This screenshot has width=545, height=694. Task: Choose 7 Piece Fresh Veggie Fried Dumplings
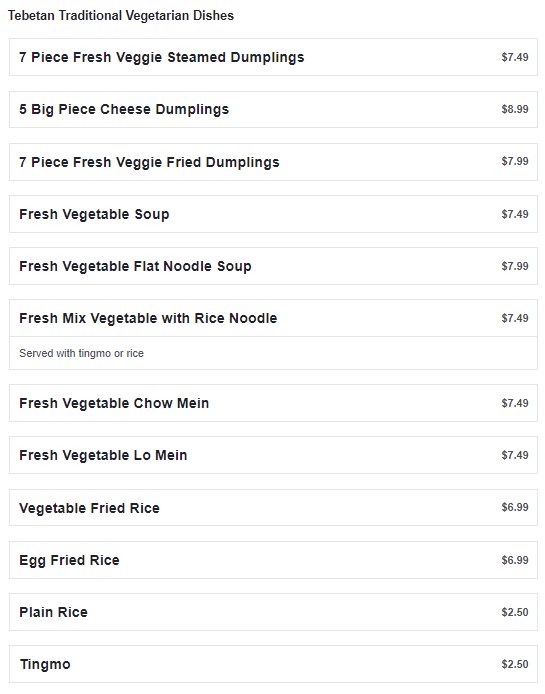coord(273,162)
